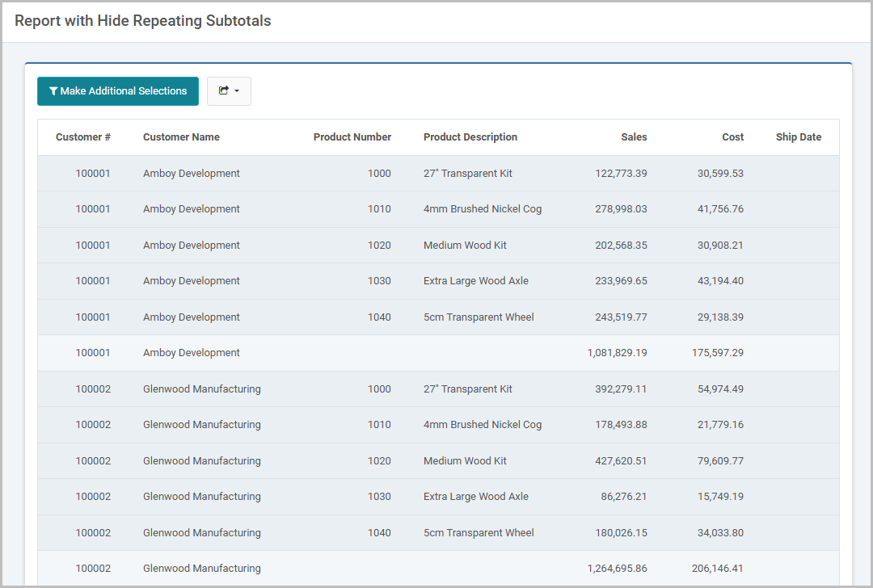Screen dimensions: 873x588
Task: Select cost value 54,974.49
Action: pyautogui.click(x=720, y=388)
